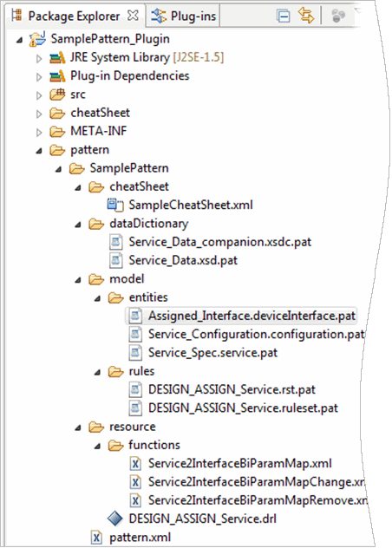392x548 pixels.
Task: Collapse the SamplePattern_Plugin project node
Action: pos(20,41)
